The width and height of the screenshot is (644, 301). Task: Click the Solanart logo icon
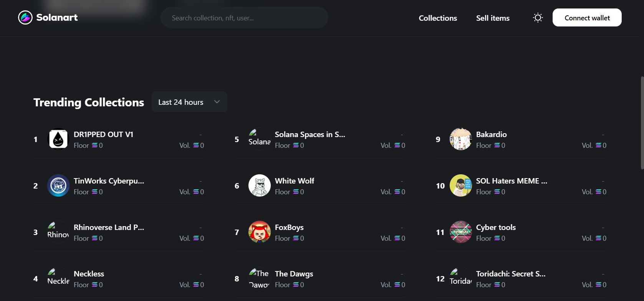(25, 17)
